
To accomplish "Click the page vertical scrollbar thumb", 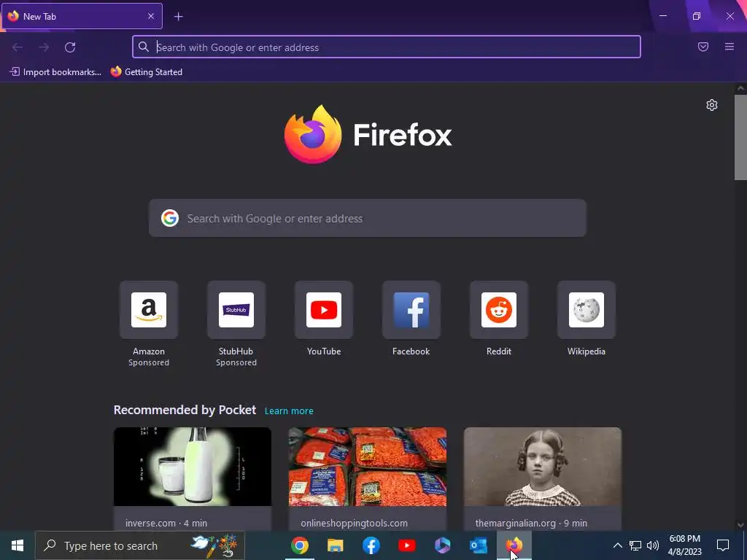I will 740,137.
